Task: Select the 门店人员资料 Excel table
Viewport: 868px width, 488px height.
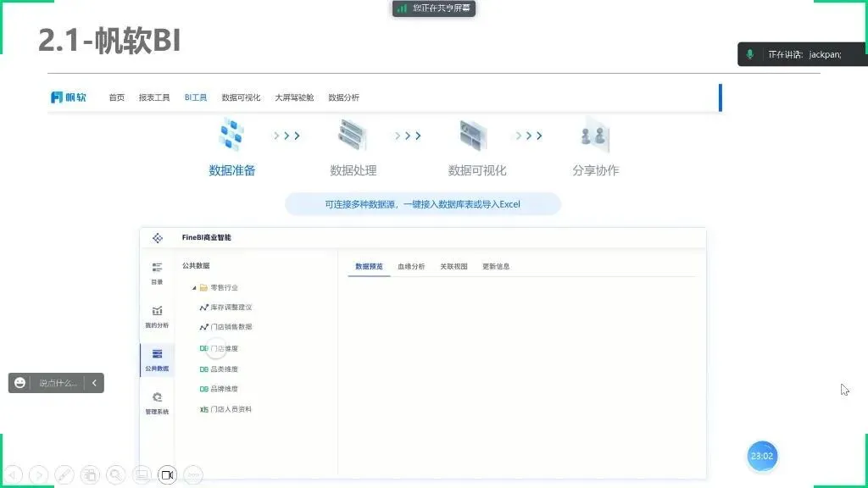Action: [x=225, y=409]
